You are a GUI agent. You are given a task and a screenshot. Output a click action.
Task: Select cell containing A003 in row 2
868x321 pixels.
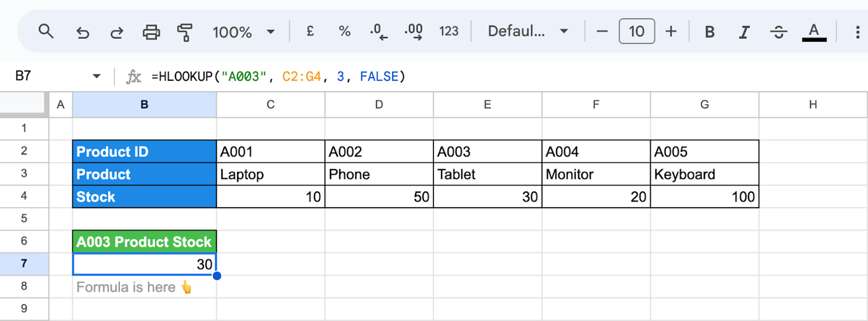click(487, 151)
